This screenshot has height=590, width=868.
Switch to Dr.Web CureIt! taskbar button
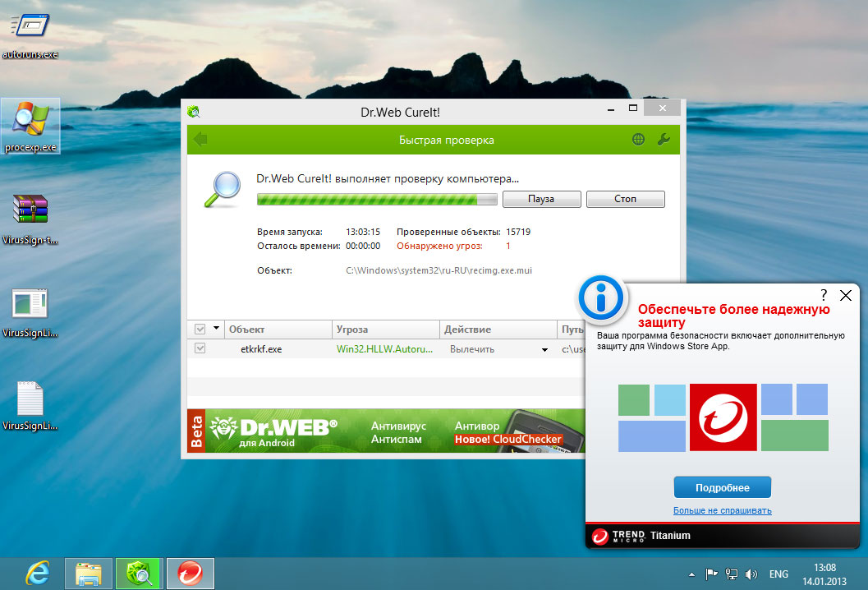[x=140, y=574]
